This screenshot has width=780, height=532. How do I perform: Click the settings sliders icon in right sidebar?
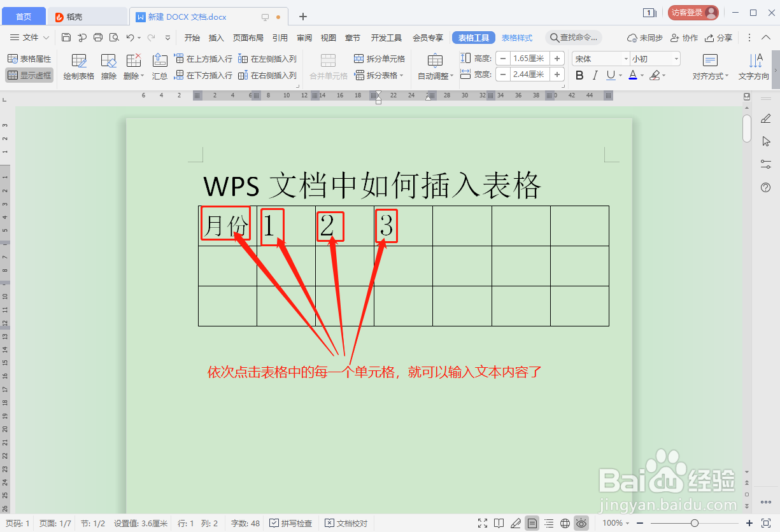tap(766, 164)
